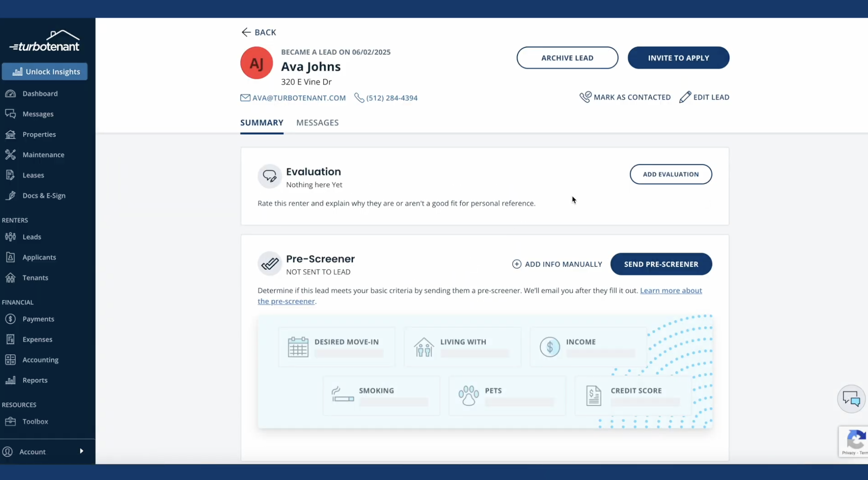The height and width of the screenshot is (480, 868).
Task: Open the pre-screener learn more link
Action: (x=671, y=290)
